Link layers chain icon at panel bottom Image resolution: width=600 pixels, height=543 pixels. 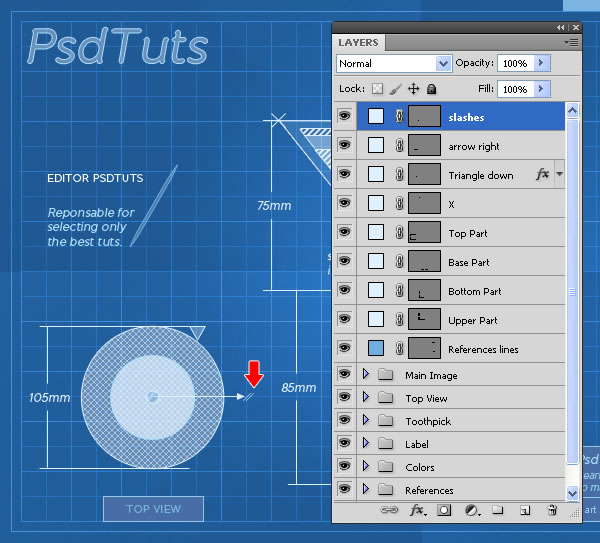389,510
